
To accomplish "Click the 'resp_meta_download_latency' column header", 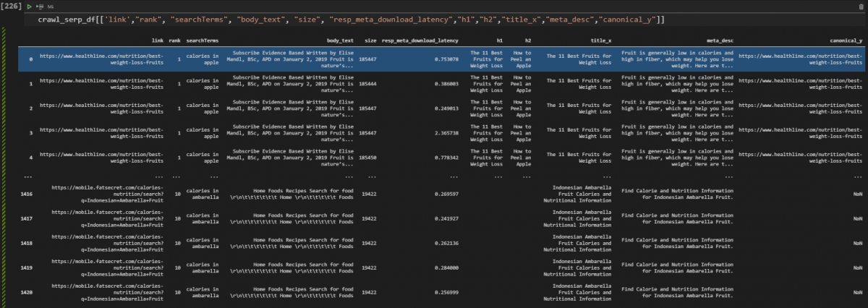I will pos(420,41).
